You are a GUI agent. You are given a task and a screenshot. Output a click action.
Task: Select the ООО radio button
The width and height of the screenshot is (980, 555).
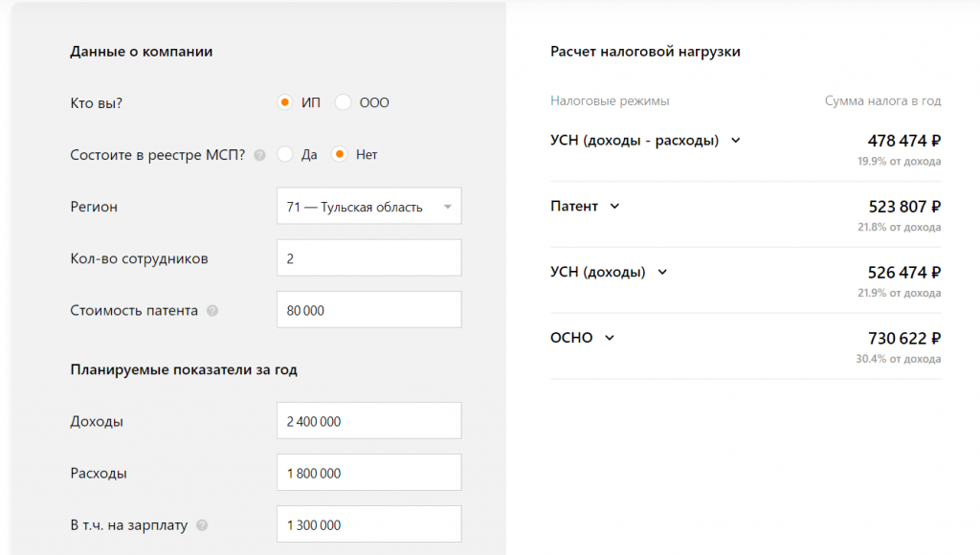coord(344,102)
